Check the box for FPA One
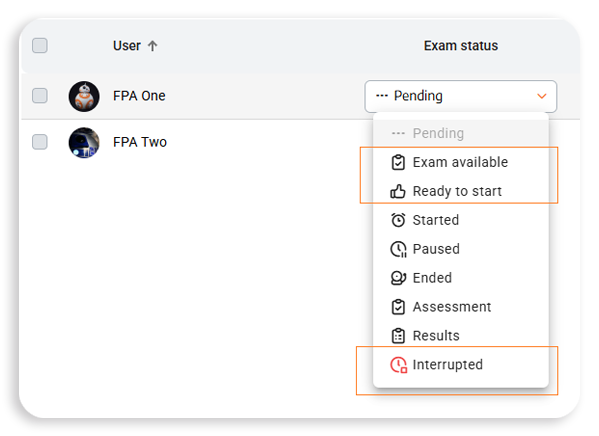 [x=40, y=96]
